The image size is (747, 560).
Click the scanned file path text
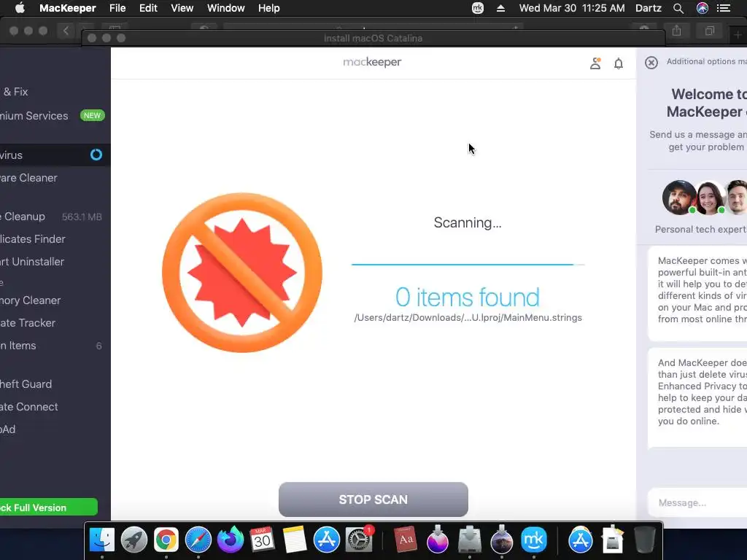click(468, 318)
